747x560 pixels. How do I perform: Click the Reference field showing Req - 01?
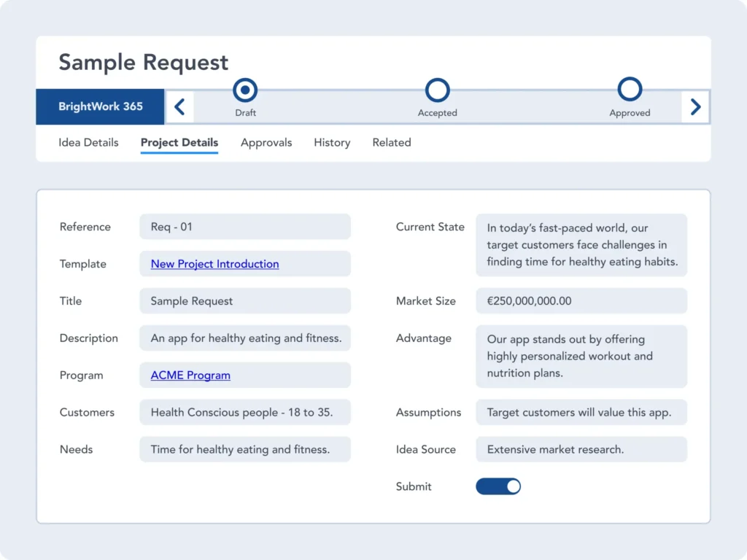(244, 227)
